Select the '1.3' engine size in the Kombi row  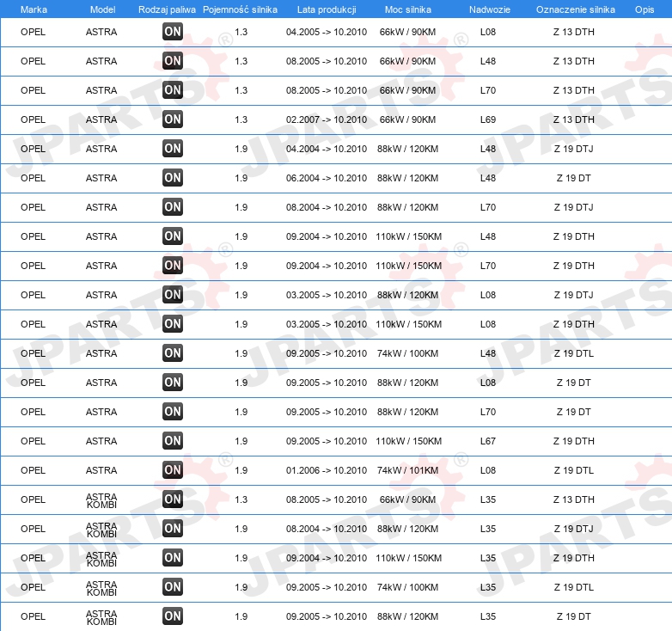tap(241, 499)
